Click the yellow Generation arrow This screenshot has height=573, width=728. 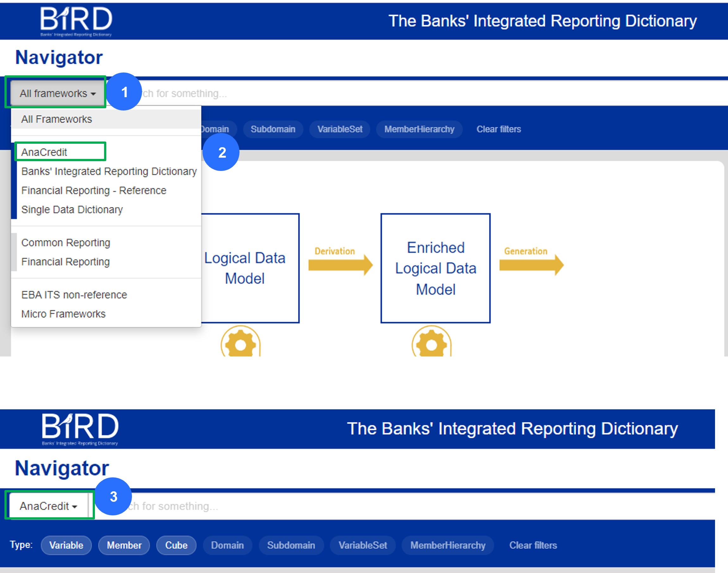pyautogui.click(x=531, y=264)
